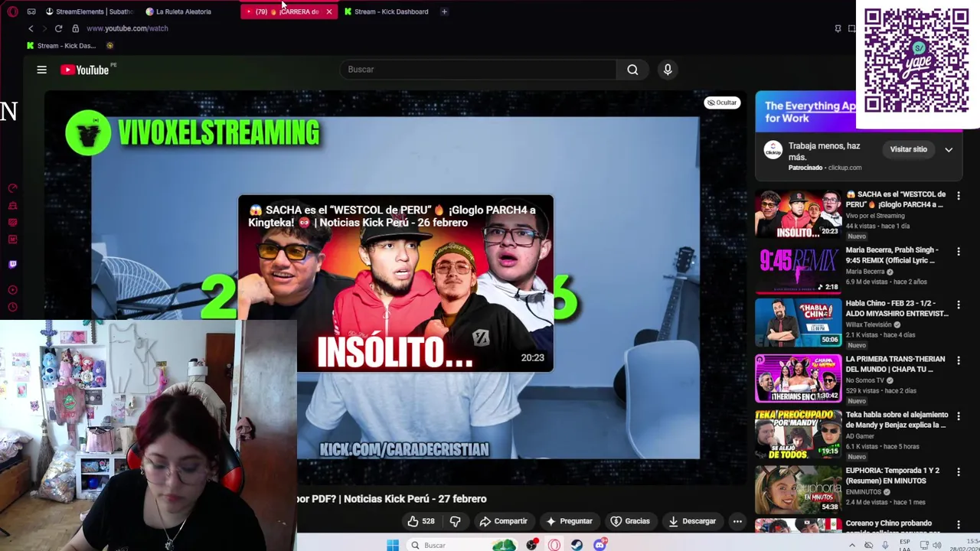This screenshot has height=551, width=980.
Task: Show hidden system tray icons
Action: point(851,545)
